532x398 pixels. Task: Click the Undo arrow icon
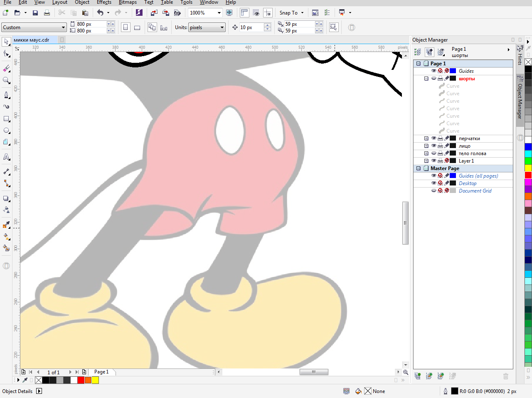(100, 13)
